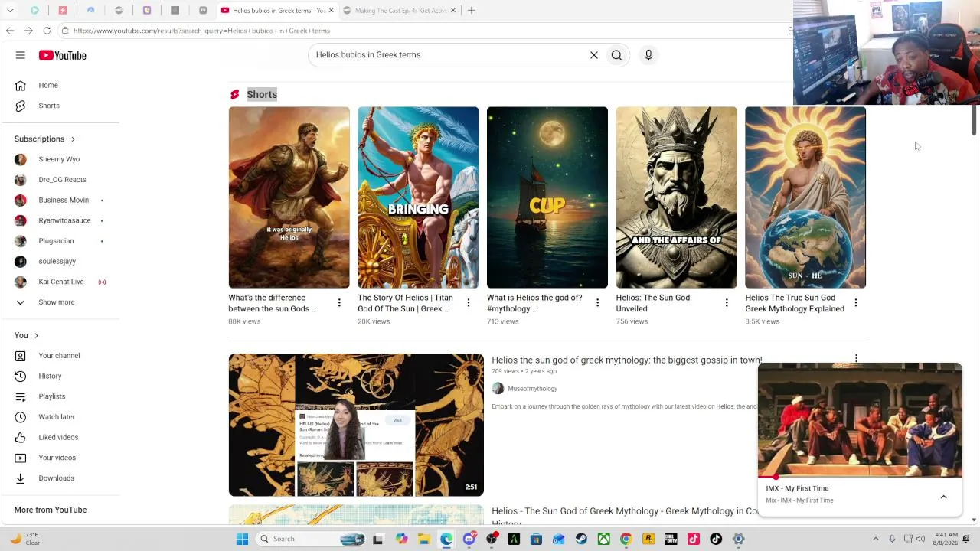Viewport: 980px width, 551px height.
Task: Open options for 'What's the difference' short
Action: (x=339, y=303)
